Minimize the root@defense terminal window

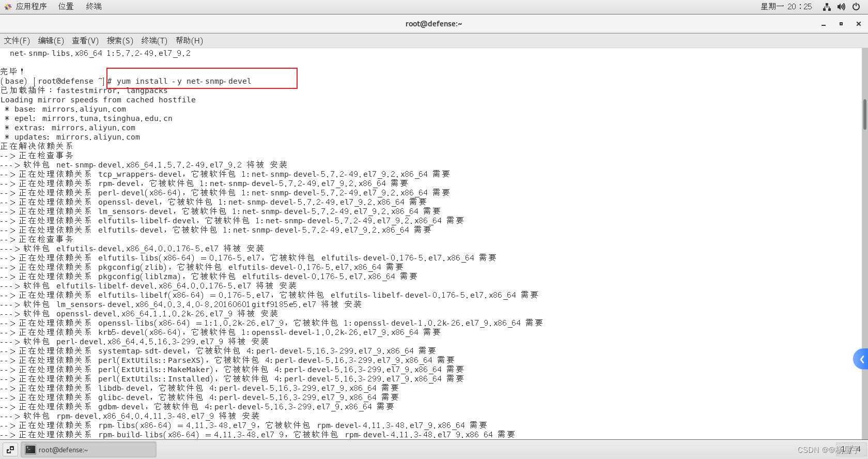point(824,24)
